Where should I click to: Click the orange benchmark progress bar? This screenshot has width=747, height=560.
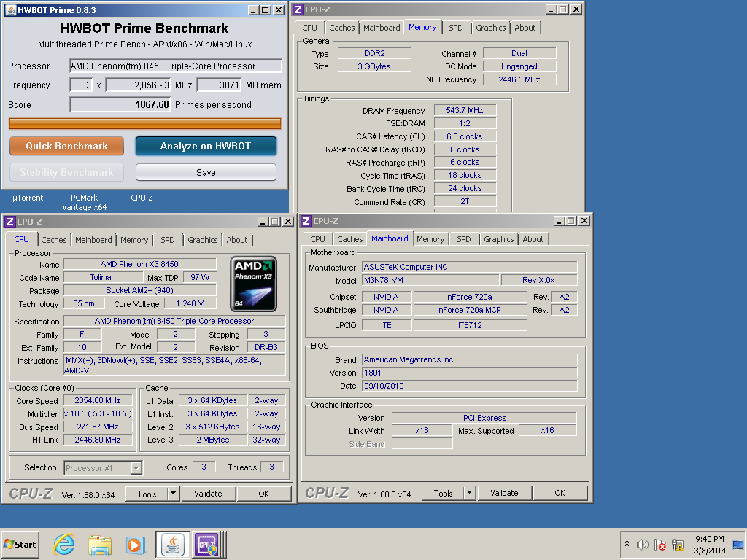point(145,123)
